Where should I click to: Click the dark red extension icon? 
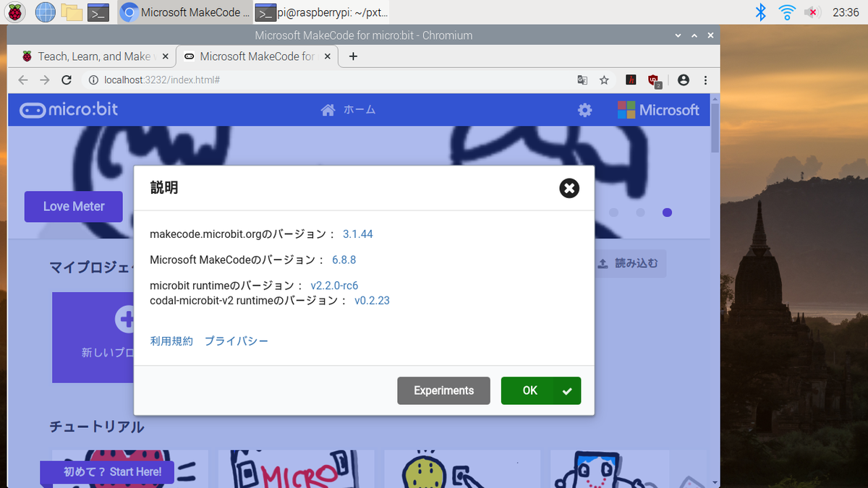pos(631,80)
